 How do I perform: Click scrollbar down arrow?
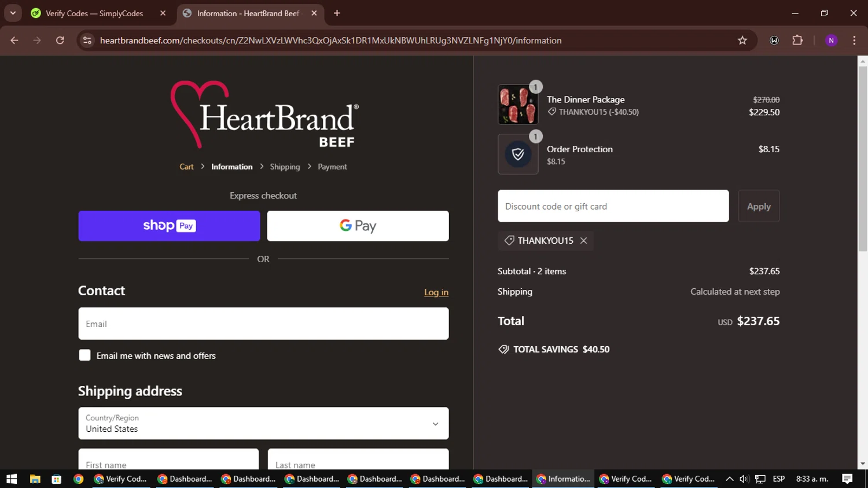click(863, 464)
